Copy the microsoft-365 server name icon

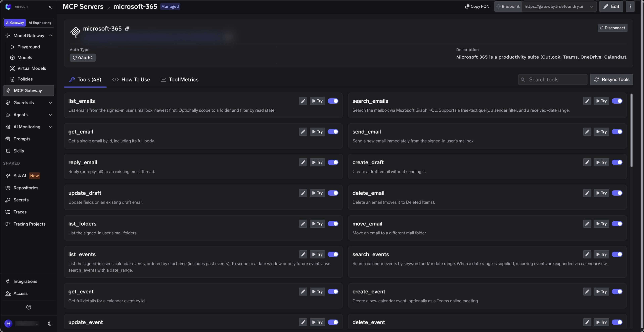pos(127,28)
